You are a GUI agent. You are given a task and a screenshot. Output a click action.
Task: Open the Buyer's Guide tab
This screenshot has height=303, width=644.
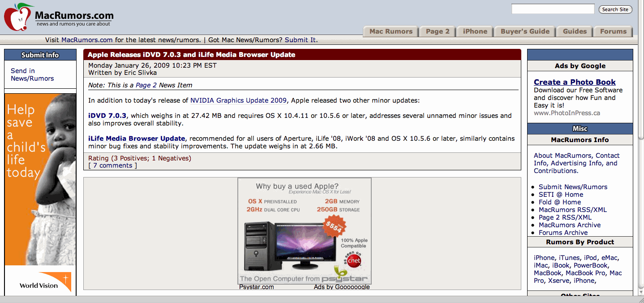[x=525, y=31]
